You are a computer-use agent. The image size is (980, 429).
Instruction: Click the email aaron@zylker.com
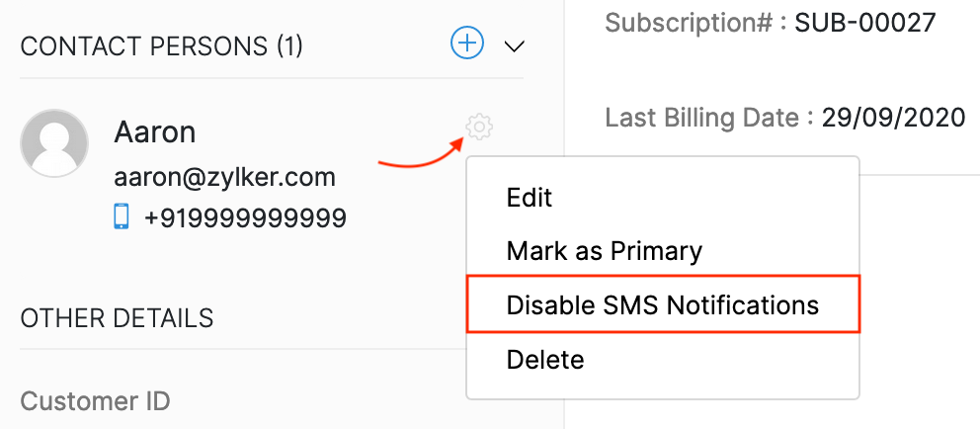click(224, 178)
